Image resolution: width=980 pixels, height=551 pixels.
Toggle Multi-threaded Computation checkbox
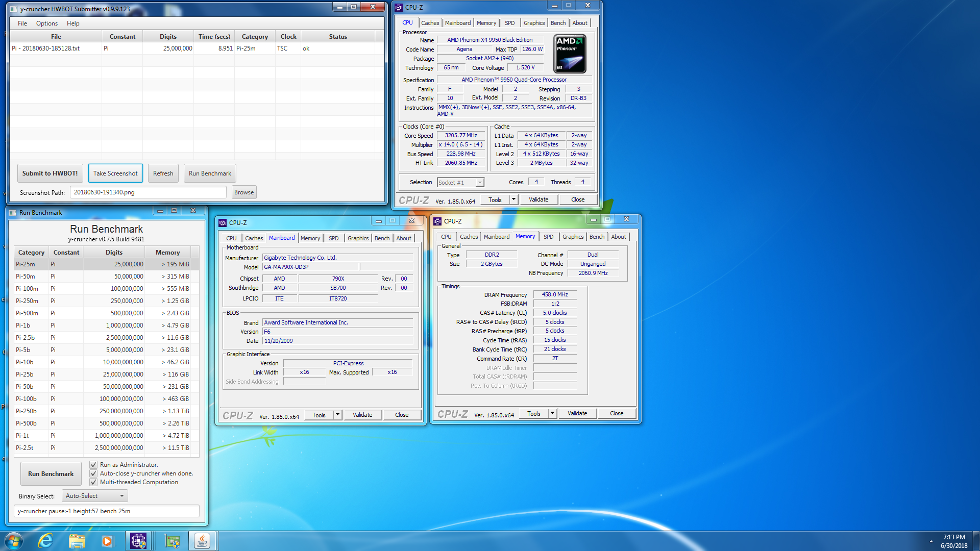pyautogui.click(x=93, y=482)
